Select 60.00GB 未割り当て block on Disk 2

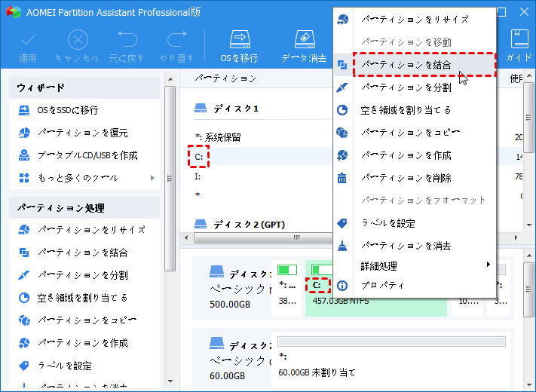pos(391,358)
